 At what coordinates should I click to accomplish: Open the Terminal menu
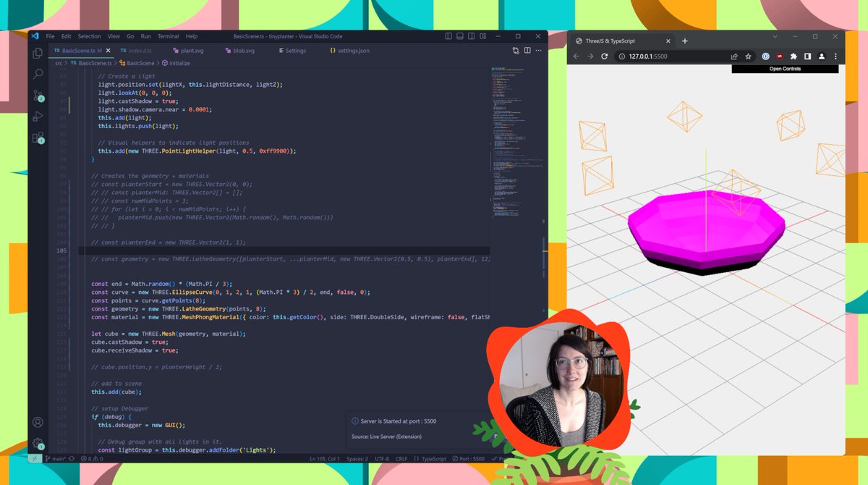click(x=169, y=36)
